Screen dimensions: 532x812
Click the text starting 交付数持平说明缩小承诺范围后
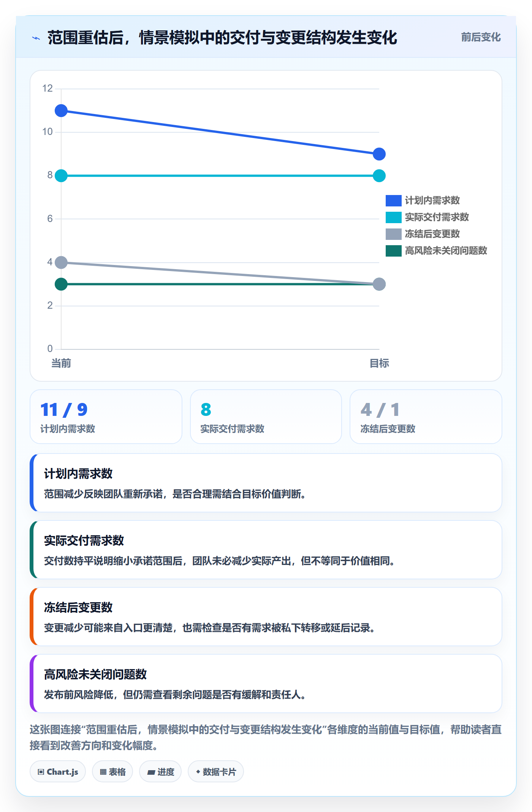click(x=220, y=561)
